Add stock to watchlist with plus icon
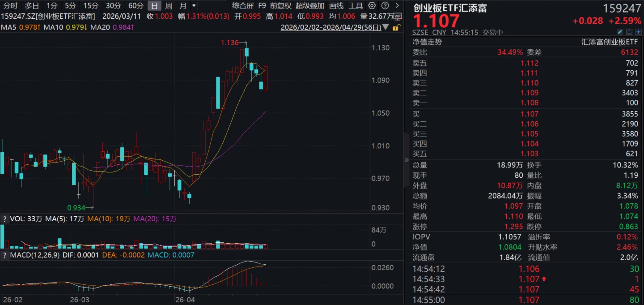Screen dimensions: 644x305 638,32
